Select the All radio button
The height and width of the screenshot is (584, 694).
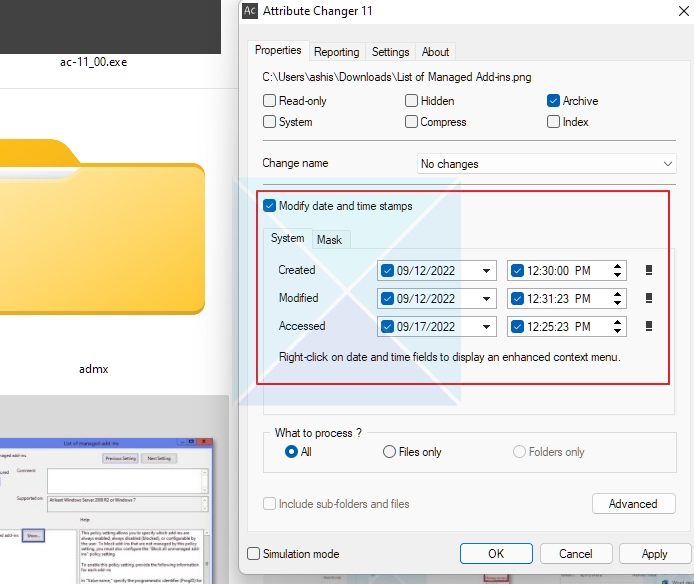pos(291,452)
